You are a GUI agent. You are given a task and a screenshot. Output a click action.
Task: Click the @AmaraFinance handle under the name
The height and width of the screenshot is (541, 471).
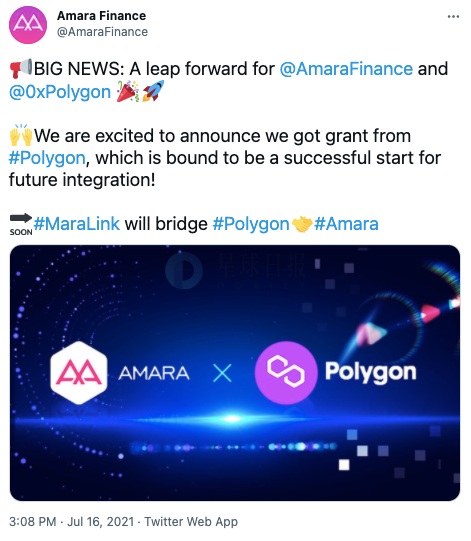pyautogui.click(x=102, y=32)
